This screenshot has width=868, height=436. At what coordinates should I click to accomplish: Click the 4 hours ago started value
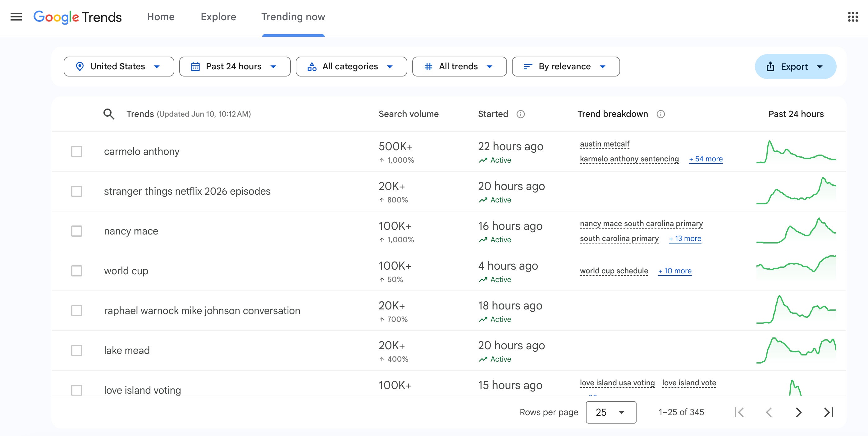click(x=508, y=266)
